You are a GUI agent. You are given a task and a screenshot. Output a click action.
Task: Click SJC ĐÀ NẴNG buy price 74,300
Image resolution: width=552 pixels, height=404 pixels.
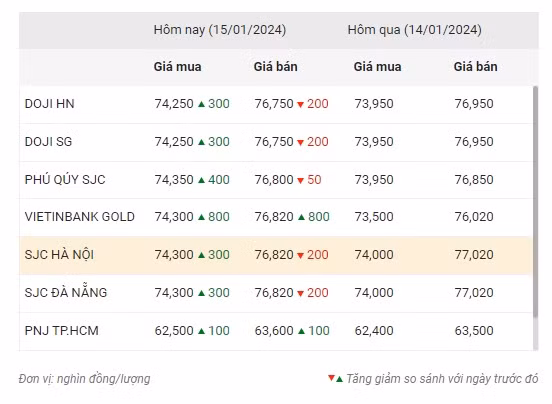coord(174,293)
